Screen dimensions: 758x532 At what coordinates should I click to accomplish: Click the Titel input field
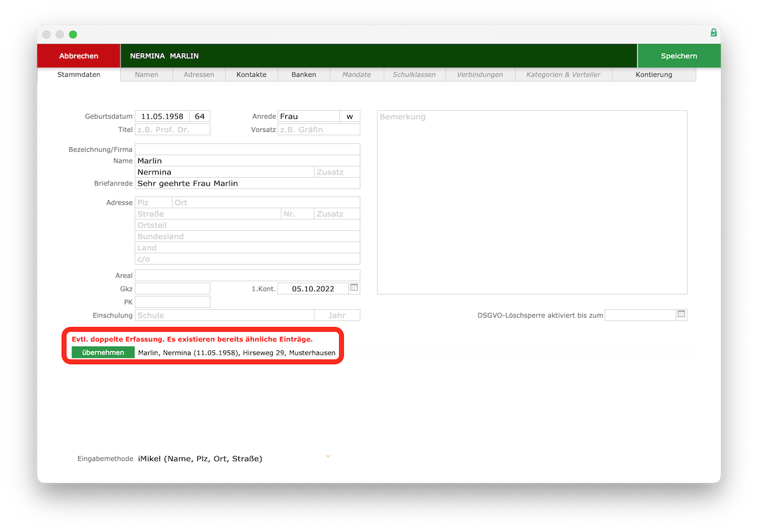(173, 129)
